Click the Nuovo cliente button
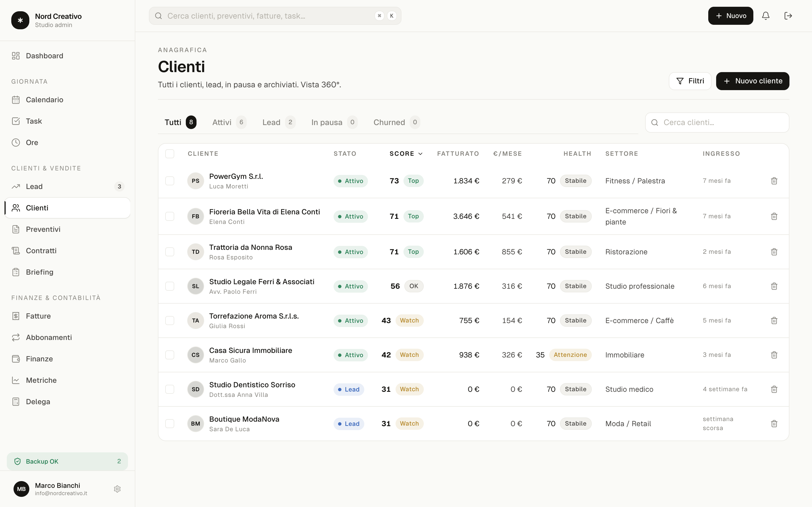This screenshot has width=812, height=507. click(x=753, y=81)
